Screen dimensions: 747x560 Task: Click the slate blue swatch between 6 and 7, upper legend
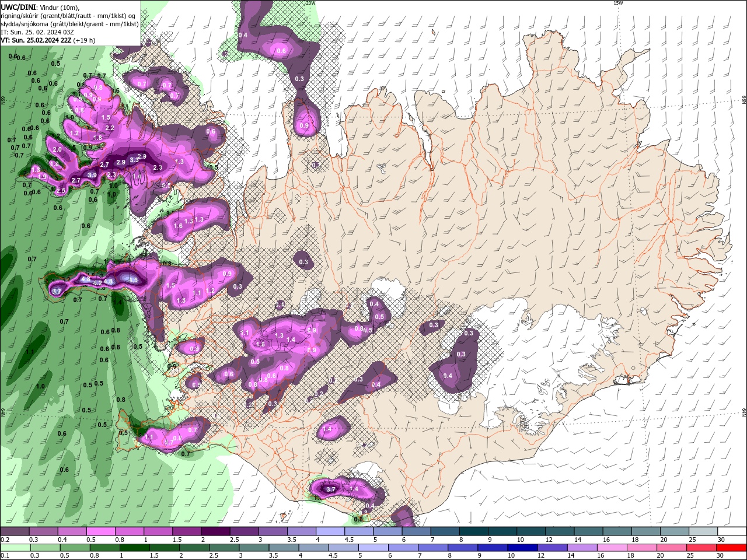click(x=416, y=531)
